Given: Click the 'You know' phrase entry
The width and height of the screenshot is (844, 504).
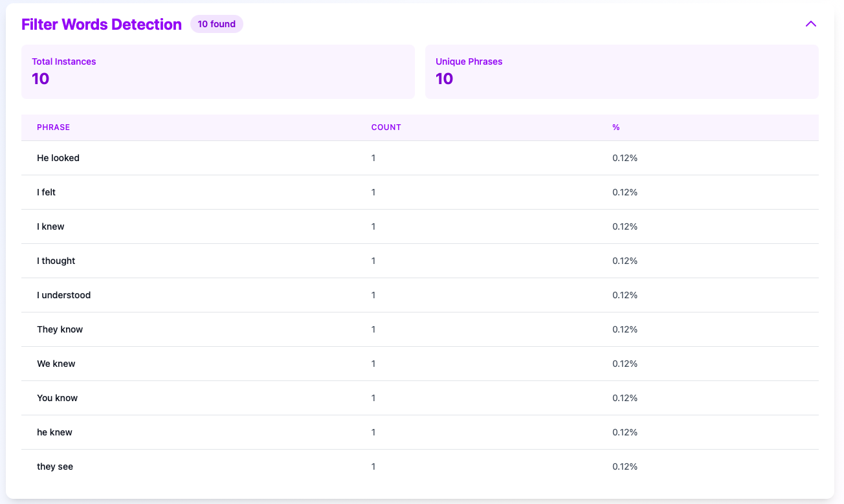Looking at the screenshot, I should pyautogui.click(x=58, y=398).
